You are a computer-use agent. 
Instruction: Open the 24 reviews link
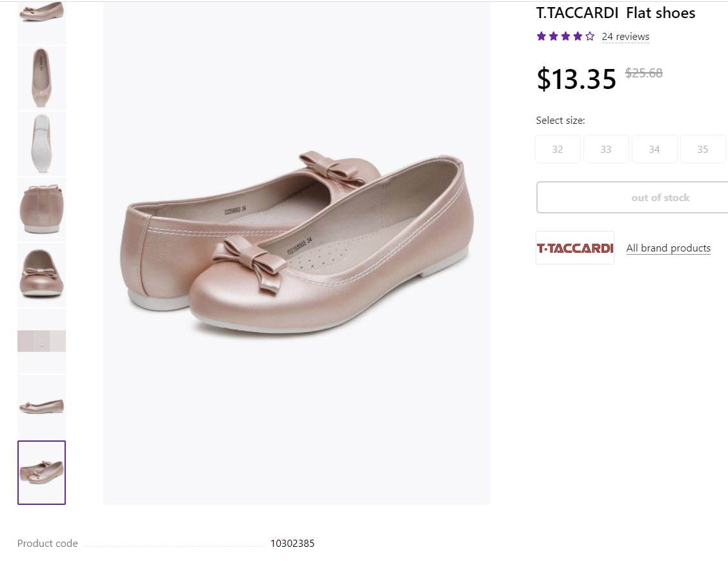point(625,37)
